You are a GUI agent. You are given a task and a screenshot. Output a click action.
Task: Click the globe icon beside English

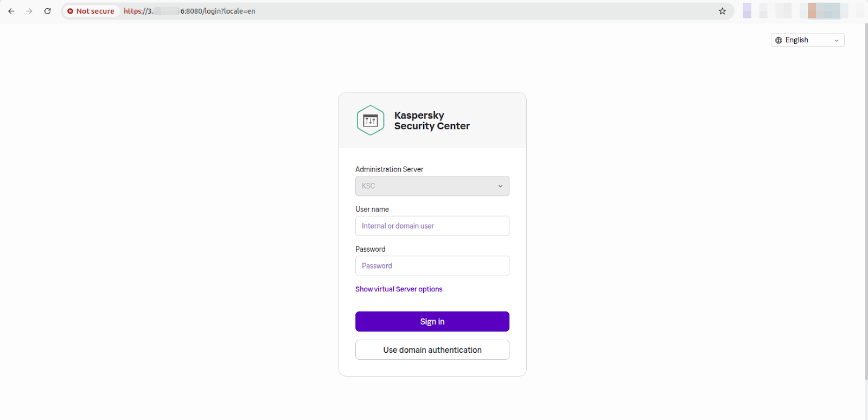[x=778, y=40]
